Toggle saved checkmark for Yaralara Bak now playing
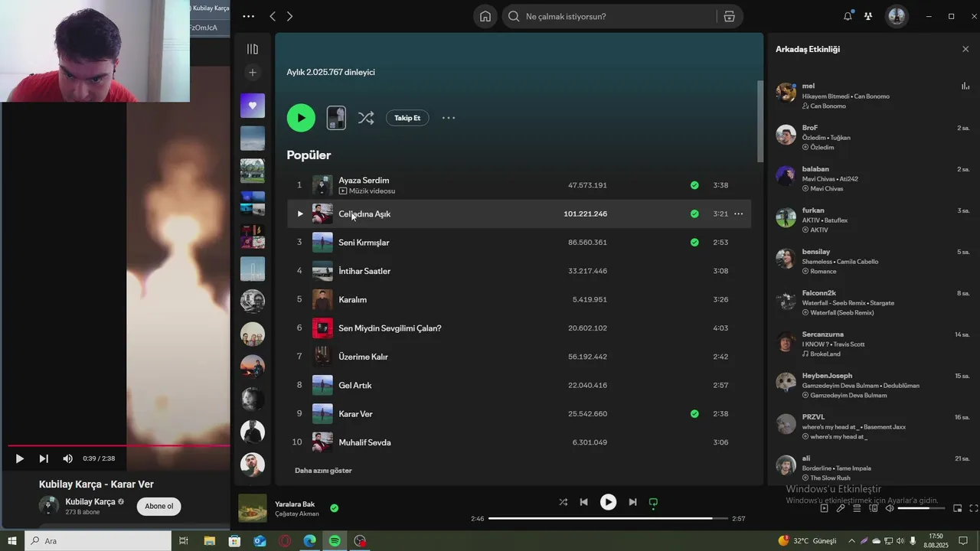Screen dimensions: 980x551 pyautogui.click(x=335, y=508)
